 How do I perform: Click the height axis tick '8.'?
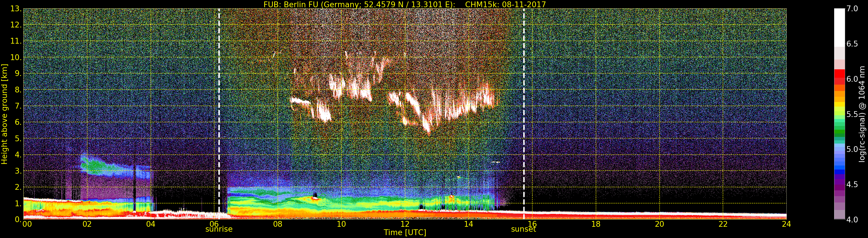18,90
